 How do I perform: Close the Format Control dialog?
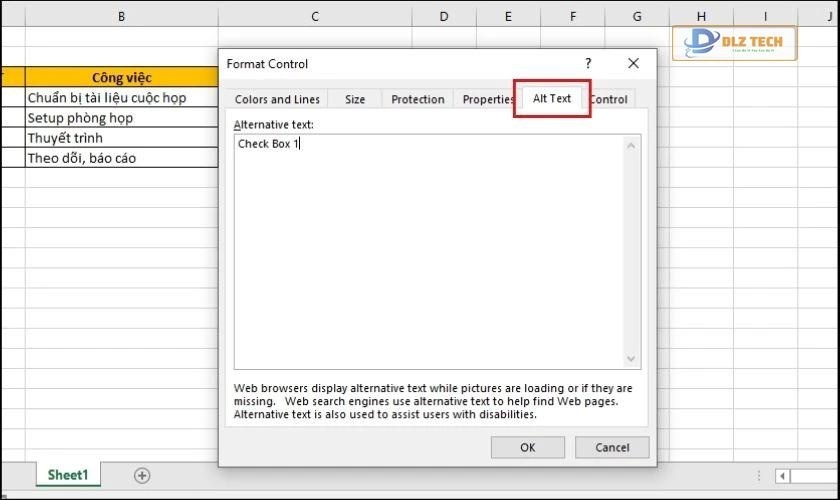(x=633, y=63)
